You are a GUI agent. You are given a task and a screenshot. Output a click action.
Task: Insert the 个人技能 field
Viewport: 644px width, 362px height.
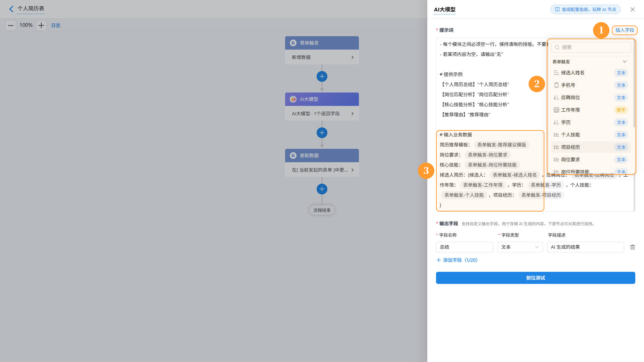click(591, 135)
